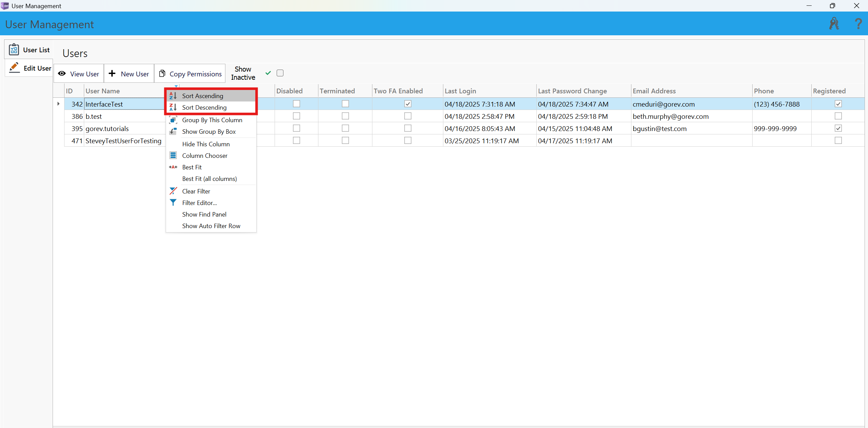Toggle Two FA Enabled checkbox for gorev.tutorials
The height and width of the screenshot is (428, 868).
(408, 128)
